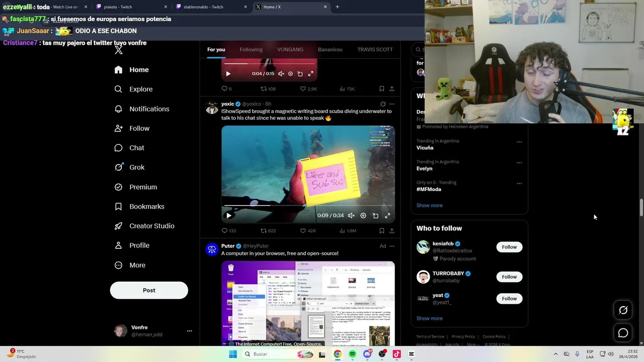This screenshot has width=644, height=362.
Task: Open the Windows Start menu
Action: coord(233,354)
